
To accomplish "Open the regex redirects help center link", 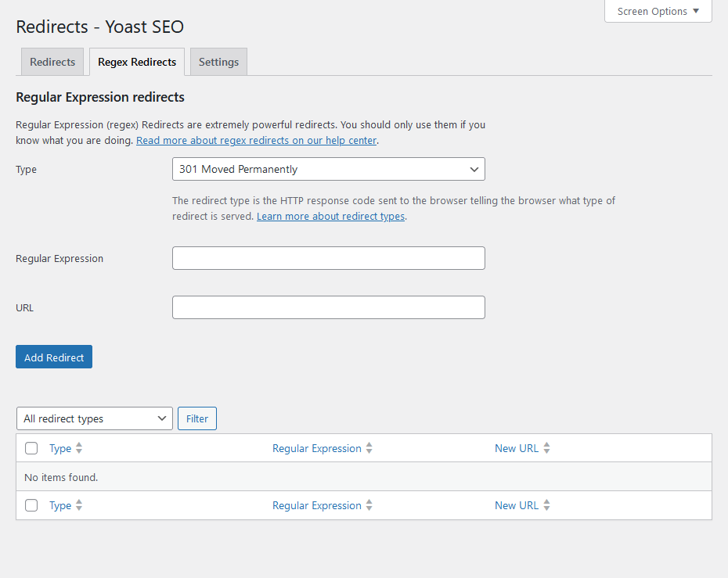I will [256, 140].
